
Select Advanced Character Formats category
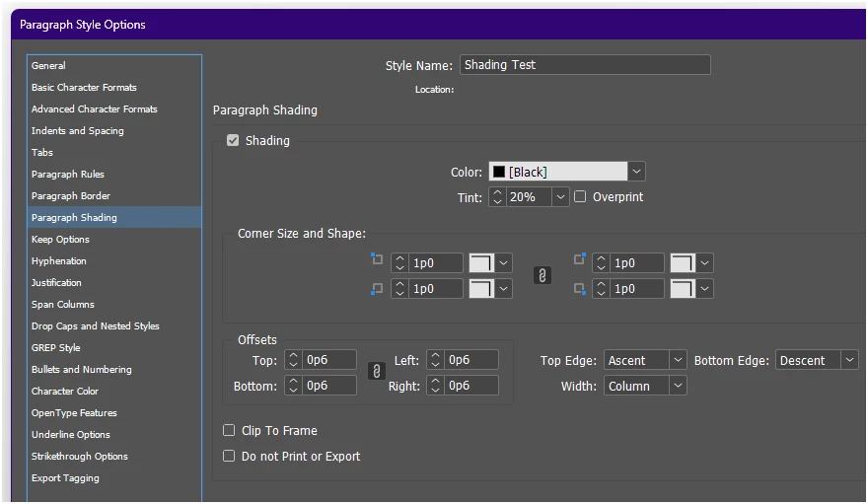(x=114, y=109)
